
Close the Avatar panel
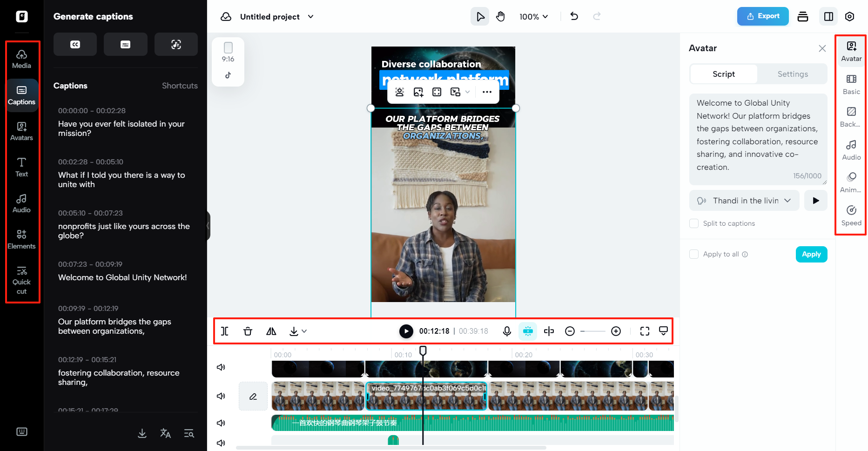coord(822,48)
